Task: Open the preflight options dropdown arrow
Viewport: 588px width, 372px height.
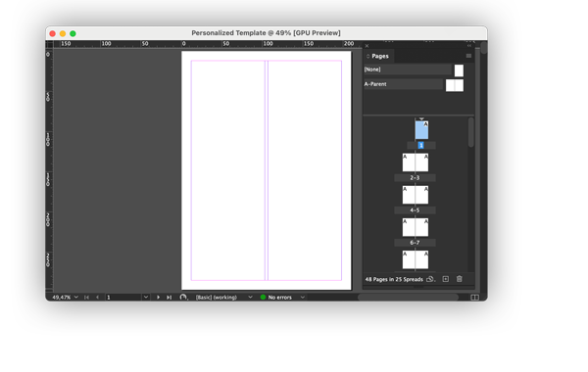Action: pos(302,297)
